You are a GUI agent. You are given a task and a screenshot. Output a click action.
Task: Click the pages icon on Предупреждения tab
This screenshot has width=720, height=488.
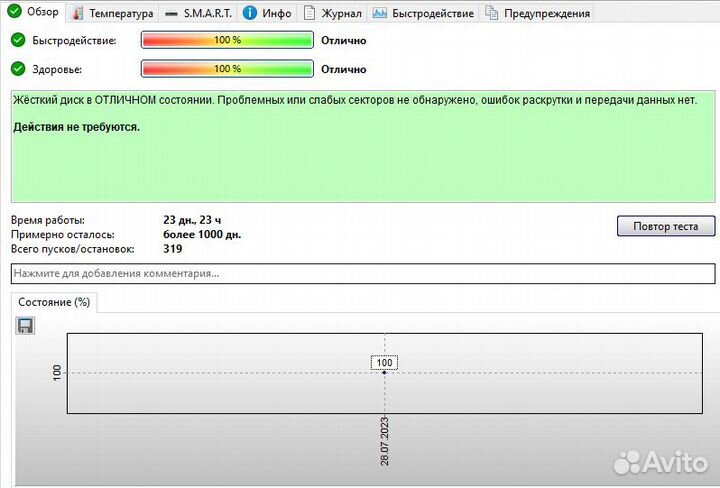tap(492, 13)
